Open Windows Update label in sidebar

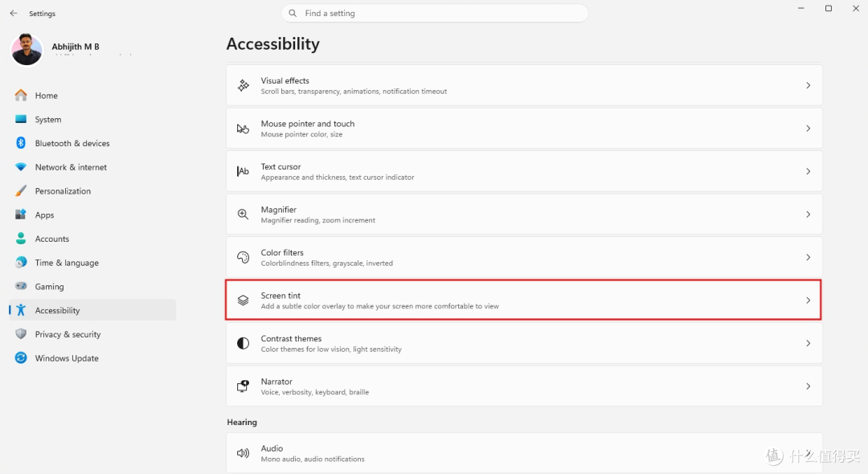(67, 358)
